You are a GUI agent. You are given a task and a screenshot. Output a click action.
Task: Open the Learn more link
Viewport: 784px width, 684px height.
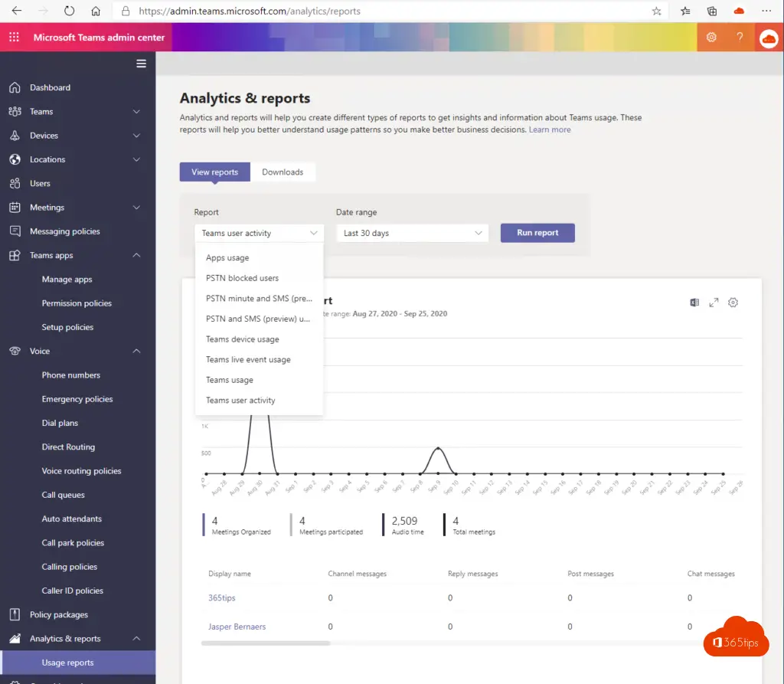point(550,129)
